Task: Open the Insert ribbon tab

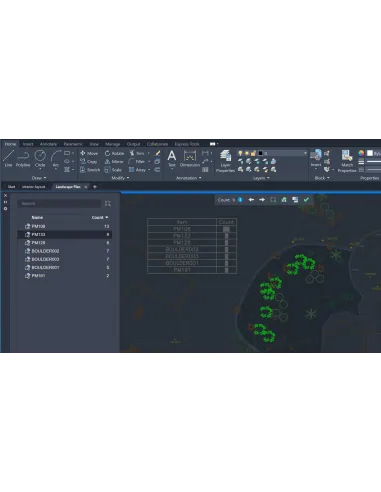Action: tap(28, 144)
